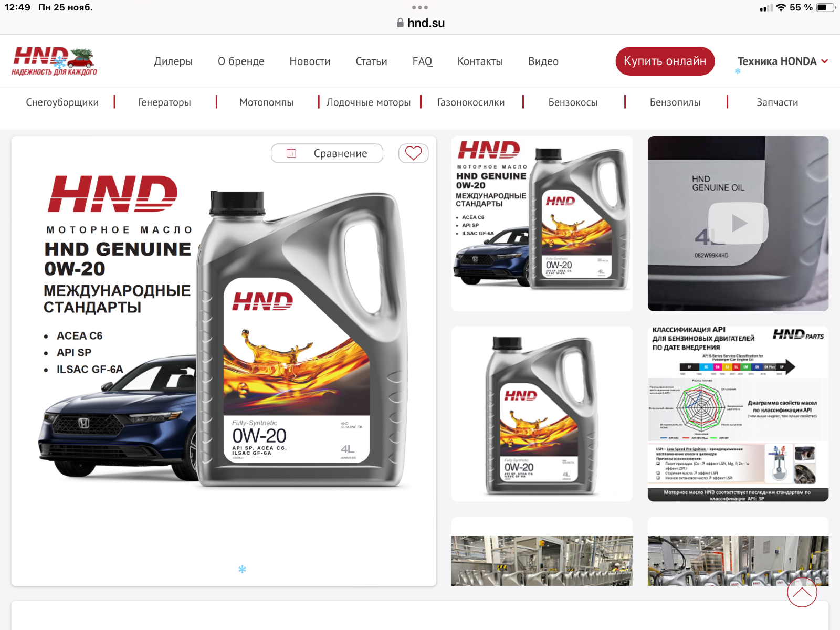The image size is (840, 630).
Task: Tap the battery indicator
Action: tap(825, 7)
